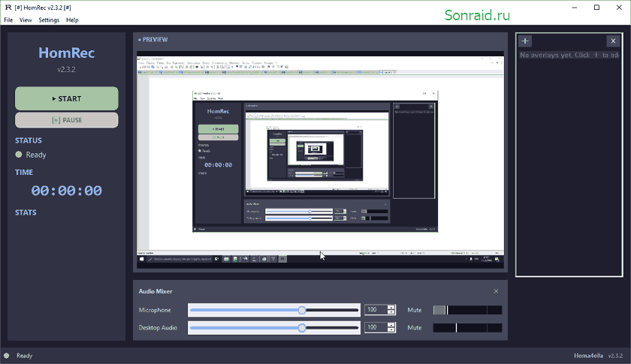The height and width of the screenshot is (364, 631).
Task: Open the Help menu
Action: tap(72, 20)
